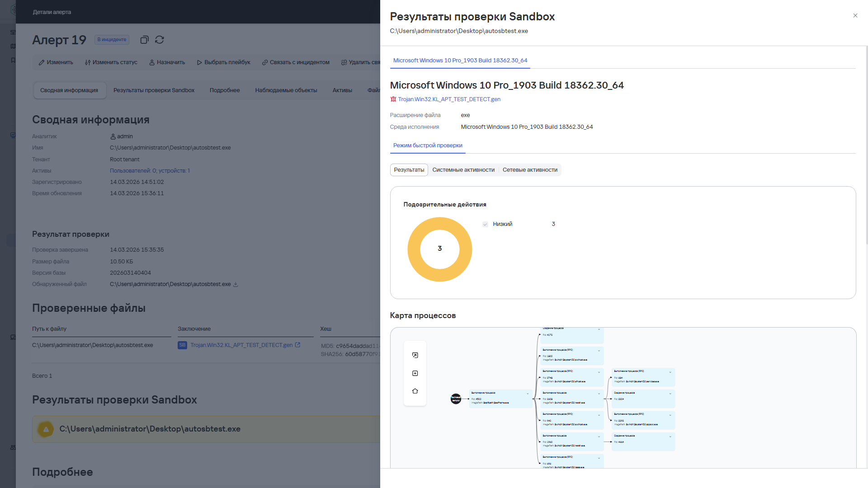The height and width of the screenshot is (488, 868).
Task: Click the black start node in process map
Action: pos(456,399)
